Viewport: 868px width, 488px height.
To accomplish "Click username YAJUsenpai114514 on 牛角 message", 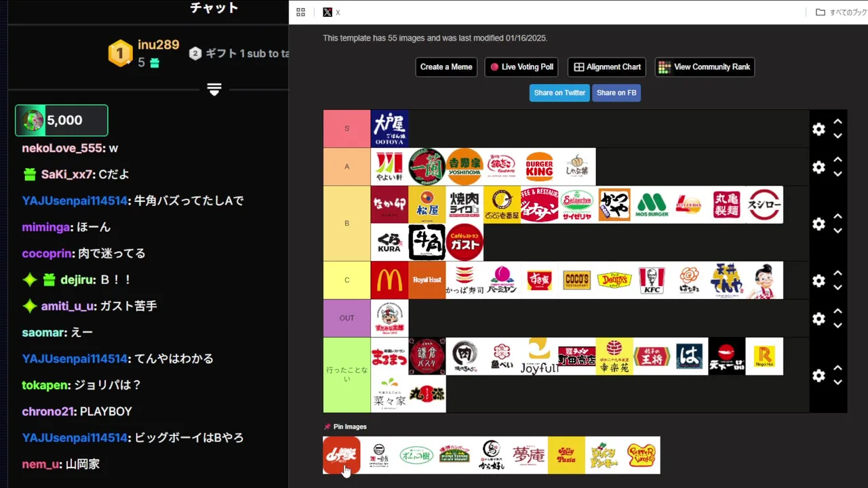I will tap(75, 201).
